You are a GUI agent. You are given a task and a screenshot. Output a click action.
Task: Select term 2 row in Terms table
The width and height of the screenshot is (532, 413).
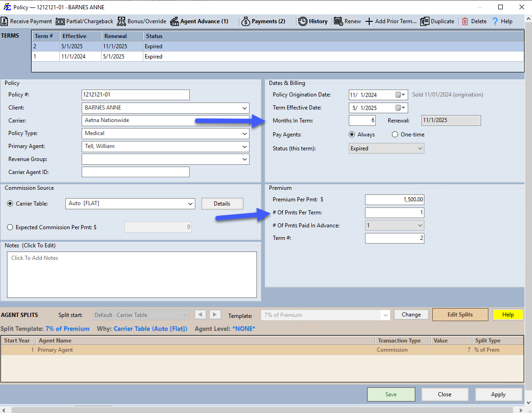click(278, 46)
